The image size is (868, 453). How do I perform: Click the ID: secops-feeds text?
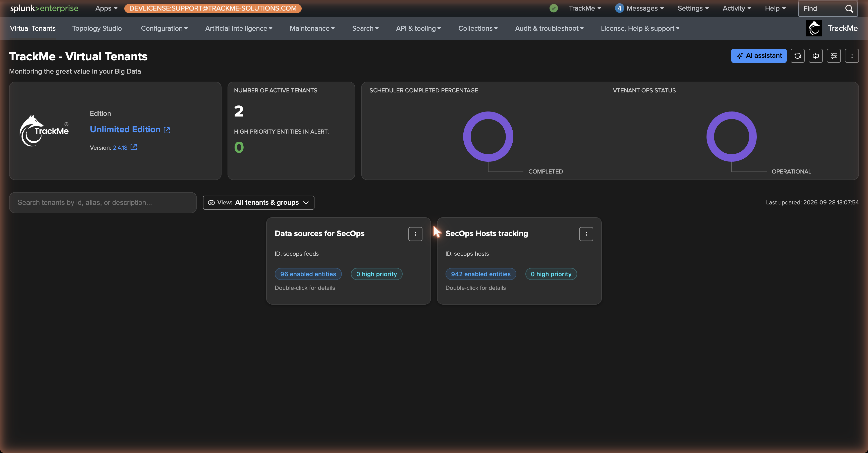coord(297,254)
